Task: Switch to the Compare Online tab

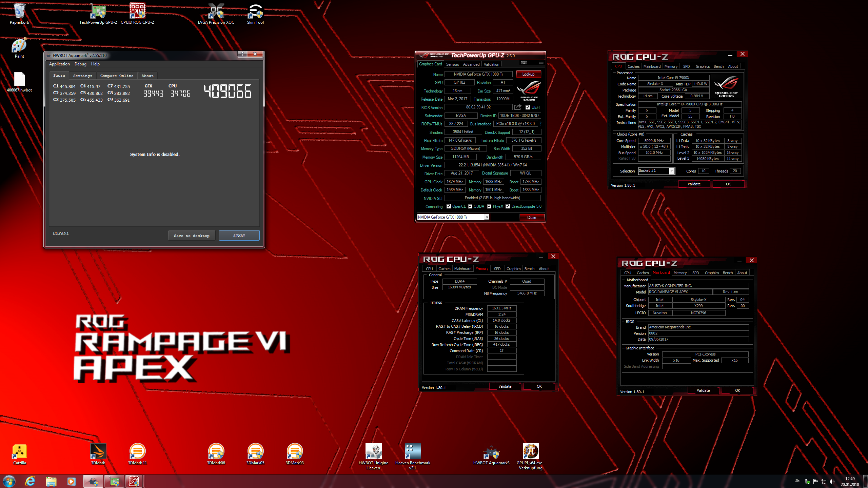Action: [x=117, y=76]
